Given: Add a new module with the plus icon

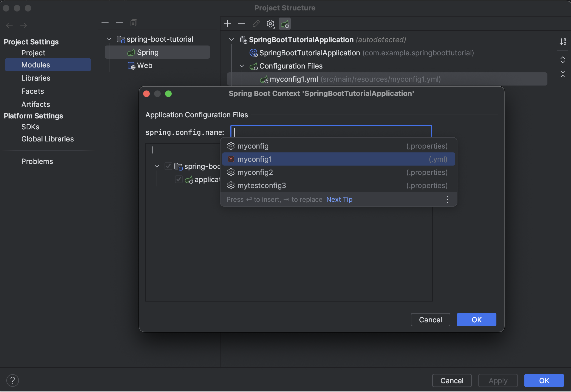Looking at the screenshot, I should pos(105,23).
